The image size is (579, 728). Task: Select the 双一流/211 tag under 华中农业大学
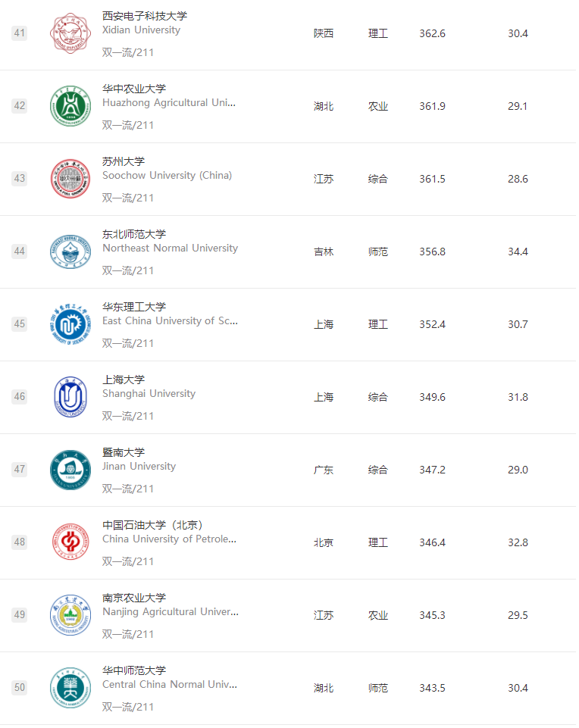click(x=128, y=125)
